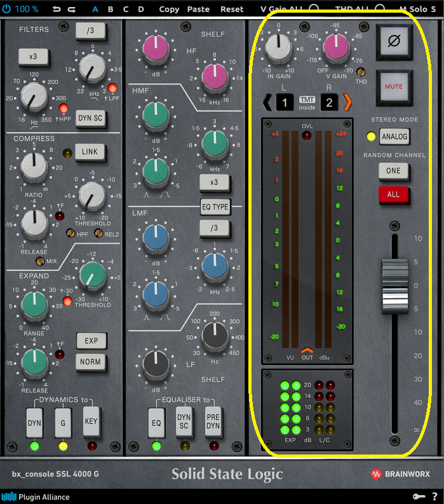This screenshot has height=504, width=444.
Task: Open help with the question mark icon
Action: point(434,496)
